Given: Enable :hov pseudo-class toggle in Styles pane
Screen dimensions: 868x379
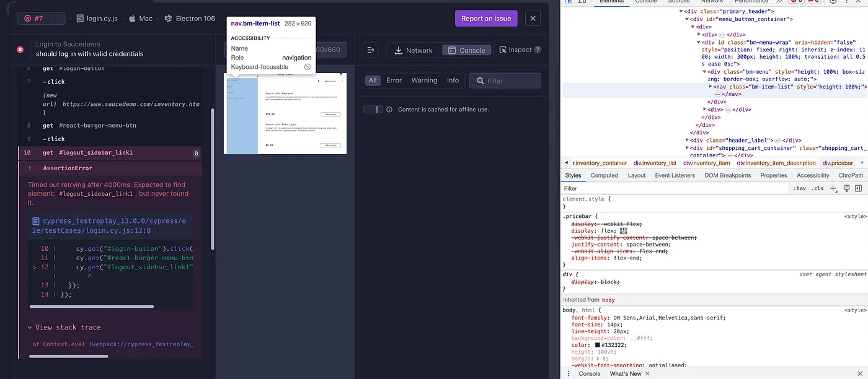Looking at the screenshot, I should coord(799,188).
